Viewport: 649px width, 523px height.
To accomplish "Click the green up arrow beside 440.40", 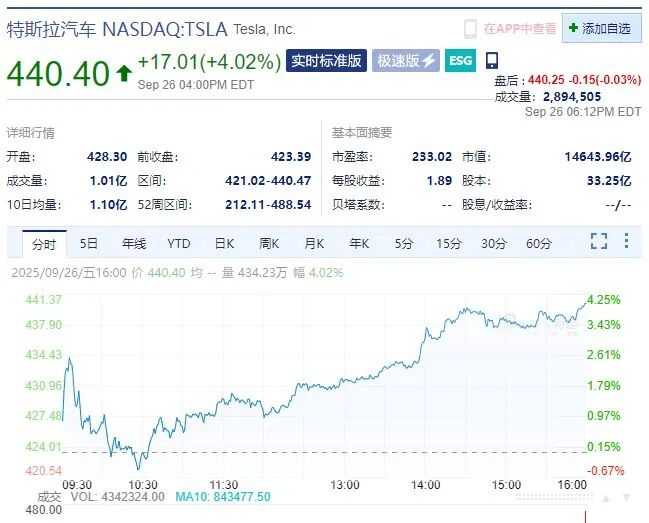I will point(124,72).
